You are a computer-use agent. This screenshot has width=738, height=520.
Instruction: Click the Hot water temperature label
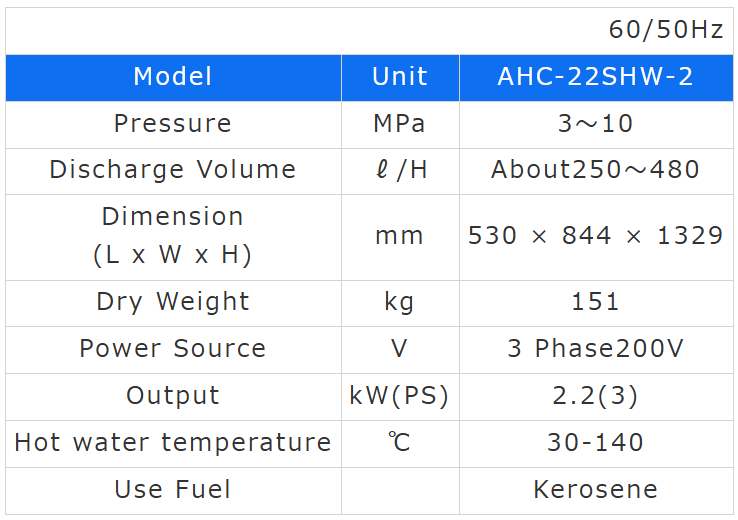click(173, 442)
